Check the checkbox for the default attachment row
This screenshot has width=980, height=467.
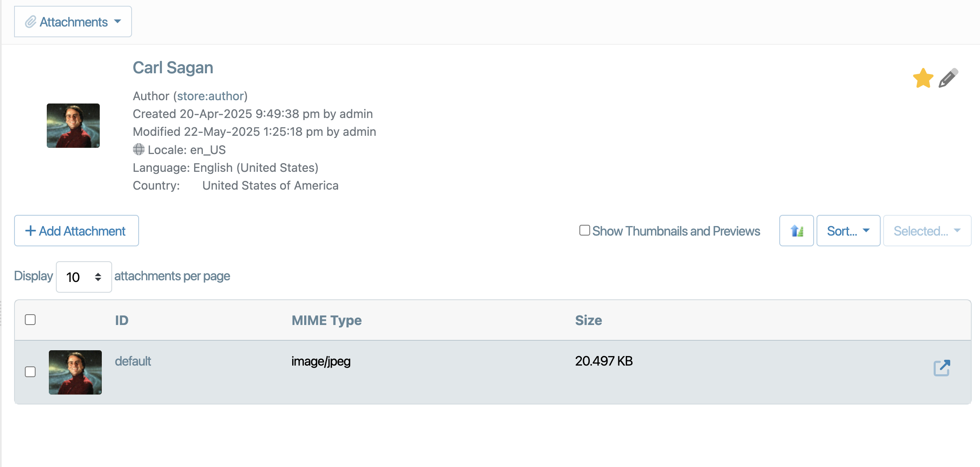(30, 372)
